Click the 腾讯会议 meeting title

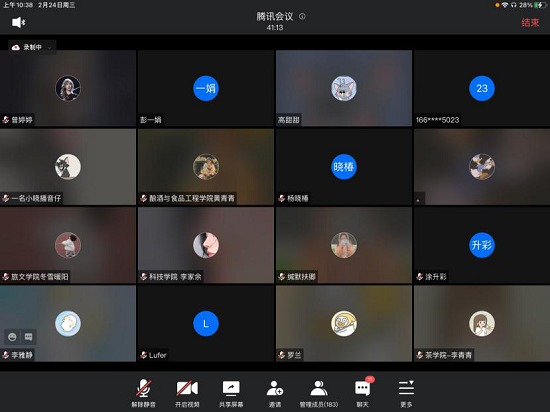point(275,16)
